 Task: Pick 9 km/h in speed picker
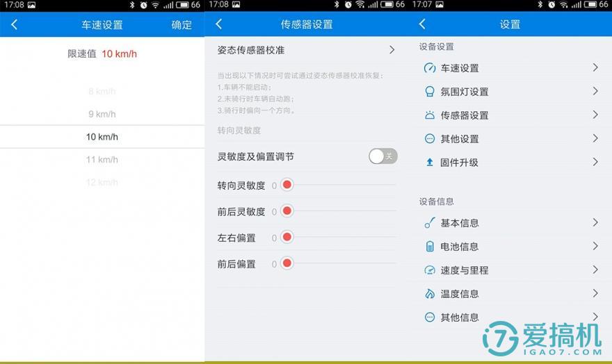102,114
